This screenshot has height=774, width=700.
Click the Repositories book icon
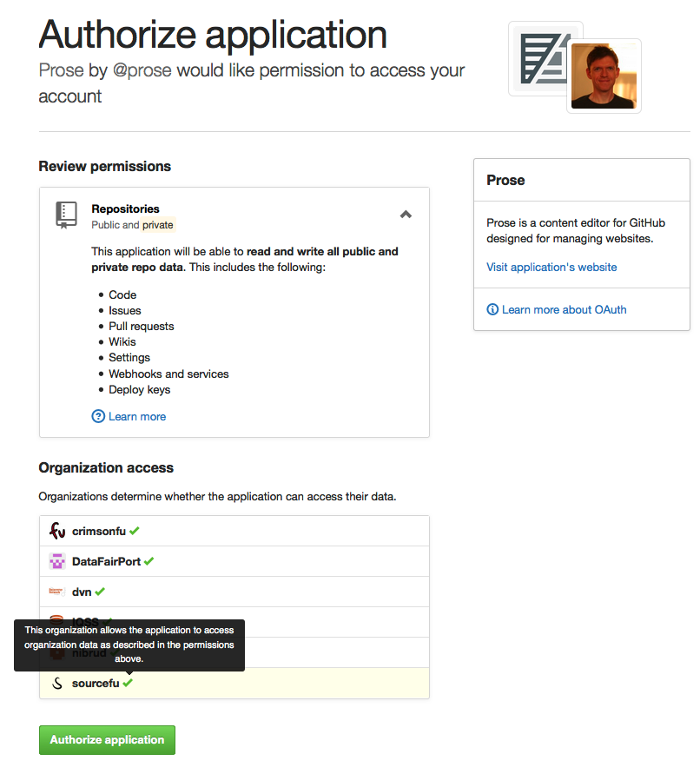pyautogui.click(x=66, y=215)
